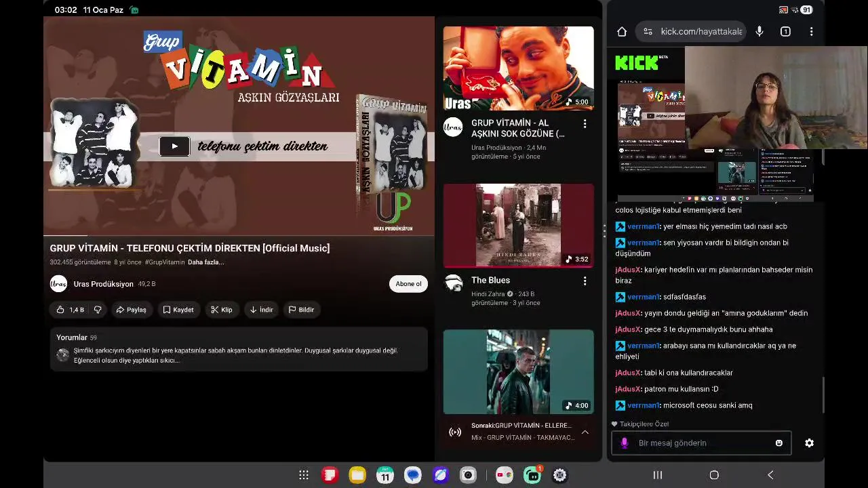Share the video via Paylaş
The image size is (868, 488).
(x=131, y=310)
